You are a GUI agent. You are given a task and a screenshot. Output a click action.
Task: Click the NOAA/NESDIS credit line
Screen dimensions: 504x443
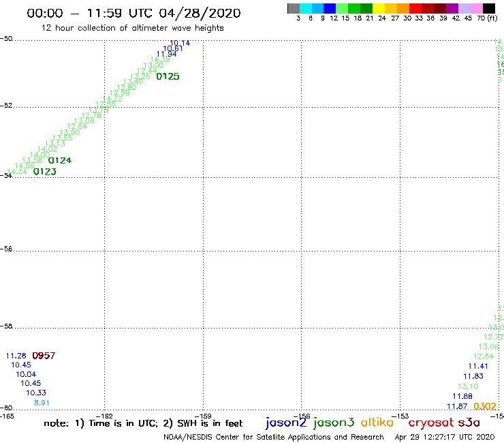tap(274, 437)
